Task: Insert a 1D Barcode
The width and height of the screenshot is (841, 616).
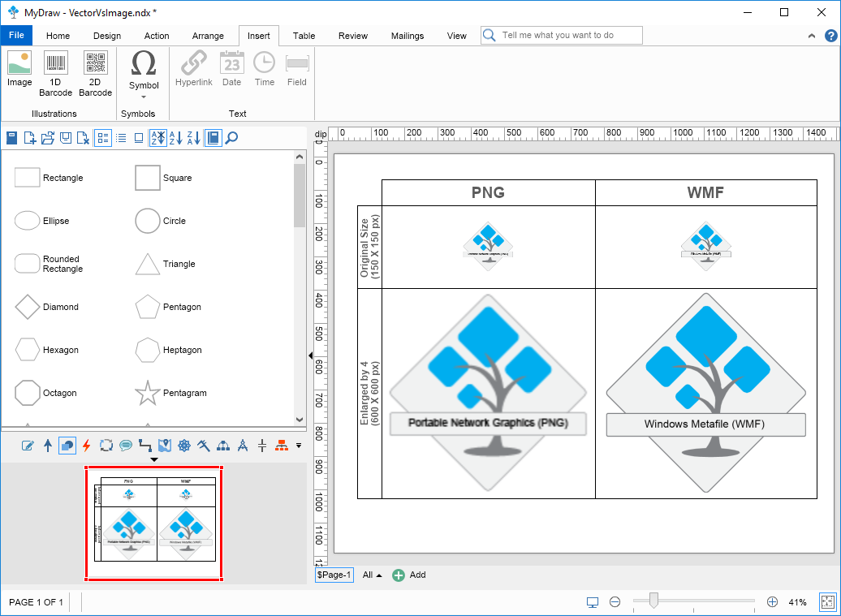Action: tap(56, 74)
